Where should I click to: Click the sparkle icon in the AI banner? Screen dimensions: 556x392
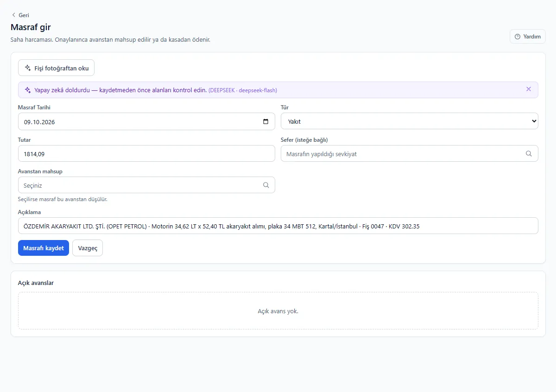coord(28,90)
